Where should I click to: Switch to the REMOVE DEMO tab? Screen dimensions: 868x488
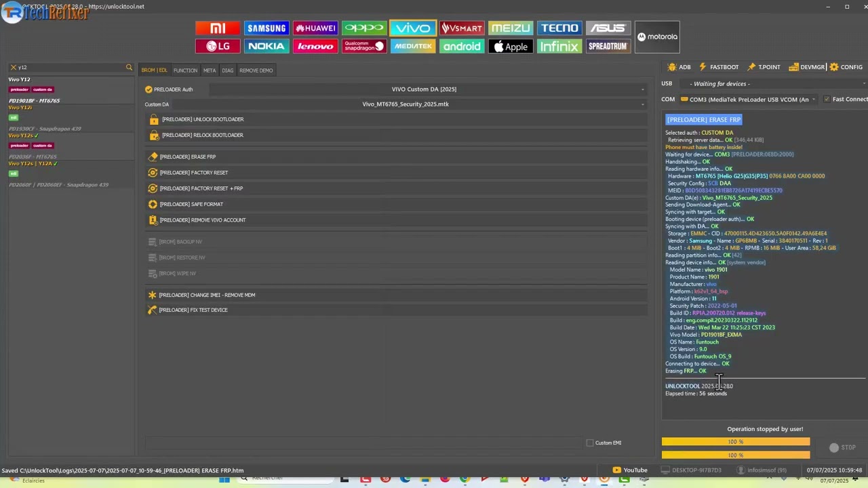[x=256, y=70]
